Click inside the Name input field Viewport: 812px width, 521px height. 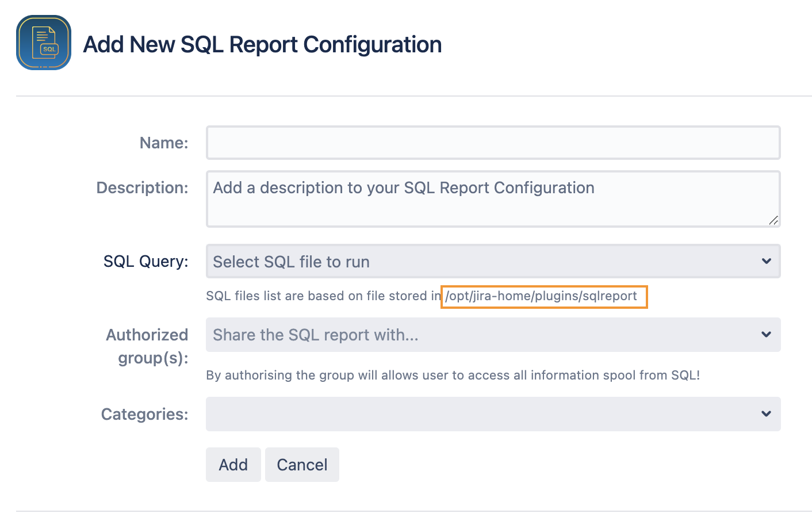click(x=493, y=142)
